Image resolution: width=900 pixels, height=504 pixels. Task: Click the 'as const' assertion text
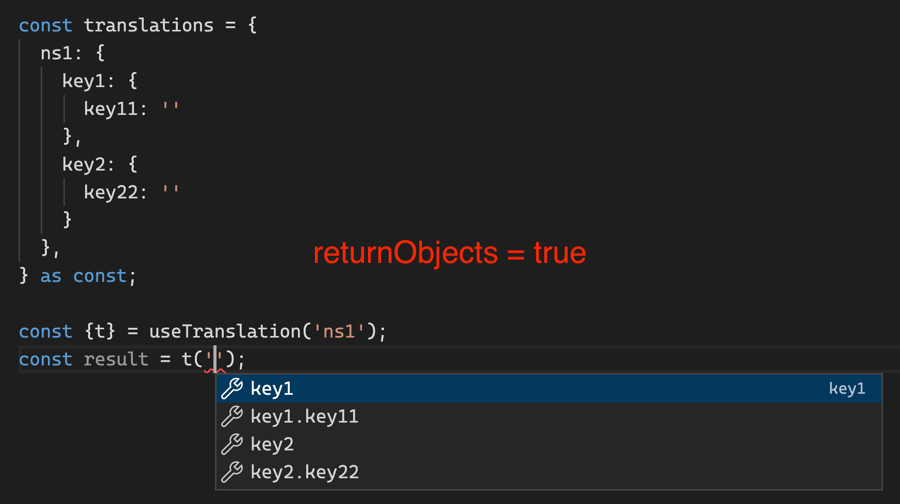point(83,275)
